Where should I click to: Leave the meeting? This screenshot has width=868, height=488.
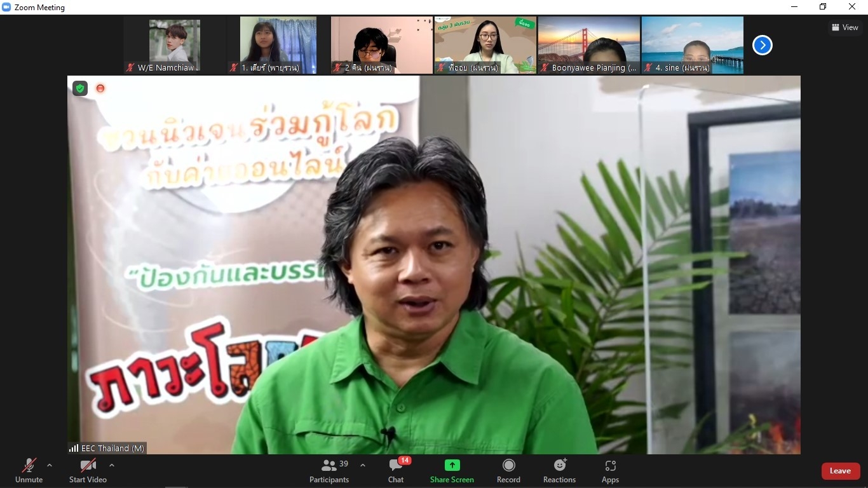coord(840,471)
